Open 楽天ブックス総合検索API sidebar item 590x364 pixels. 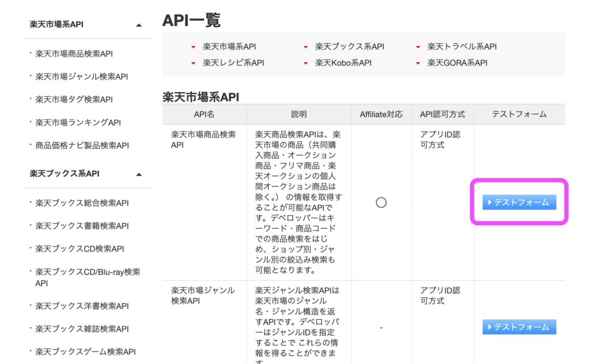tap(82, 203)
